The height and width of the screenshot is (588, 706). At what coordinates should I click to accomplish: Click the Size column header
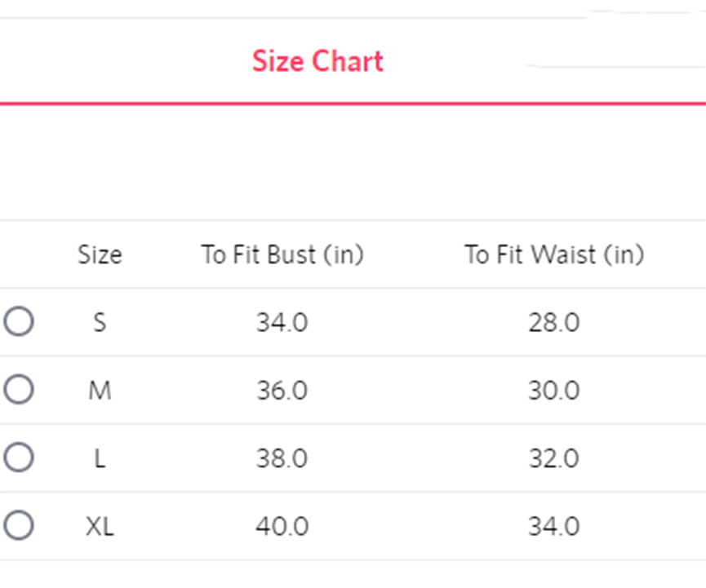(100, 254)
